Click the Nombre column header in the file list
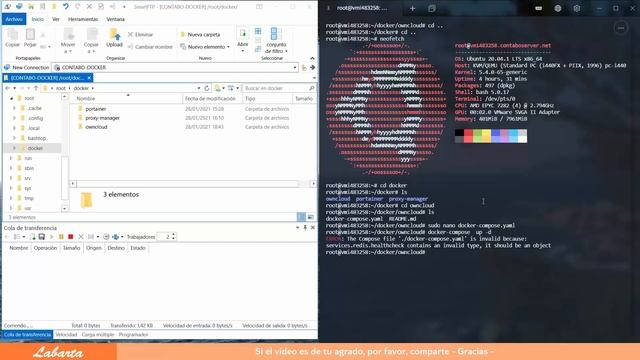Viewport: 640px width, 360px height. 128,98
